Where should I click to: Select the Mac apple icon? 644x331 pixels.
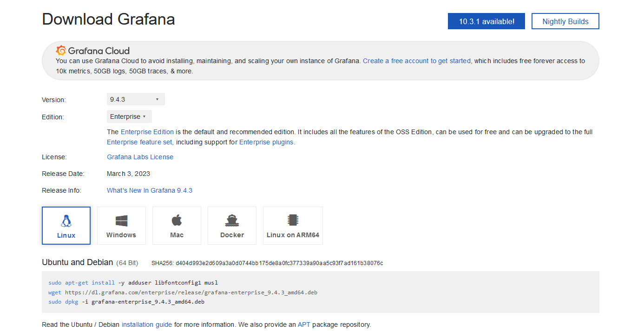tap(177, 221)
